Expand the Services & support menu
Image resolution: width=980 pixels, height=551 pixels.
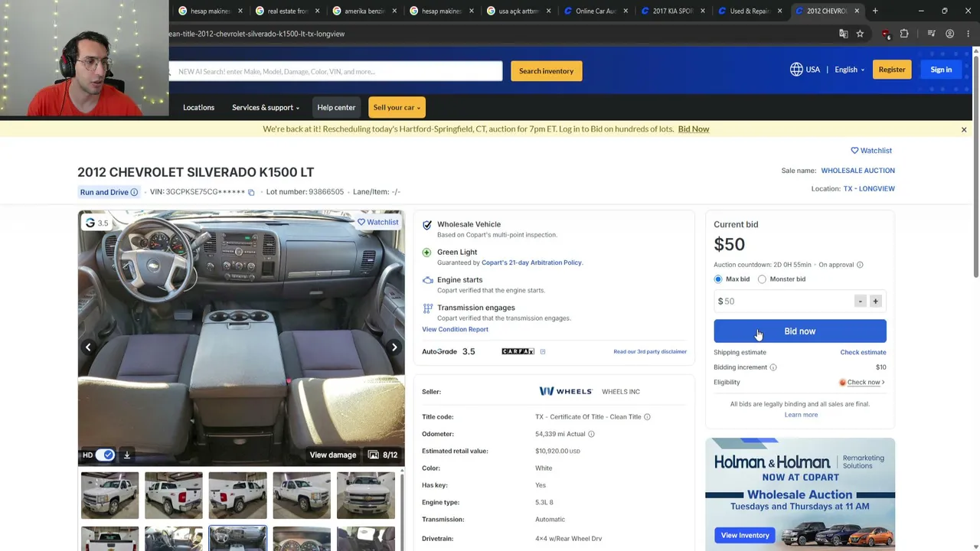(x=266, y=107)
